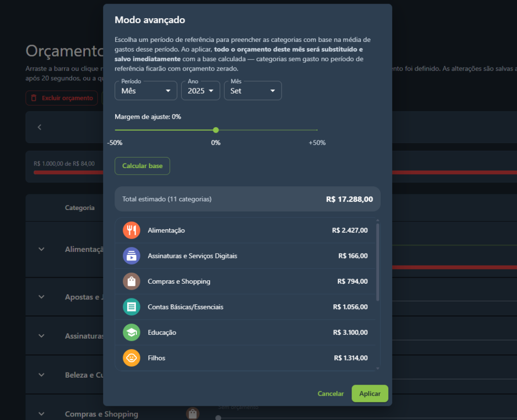Click the category list scrollbar

378,262
